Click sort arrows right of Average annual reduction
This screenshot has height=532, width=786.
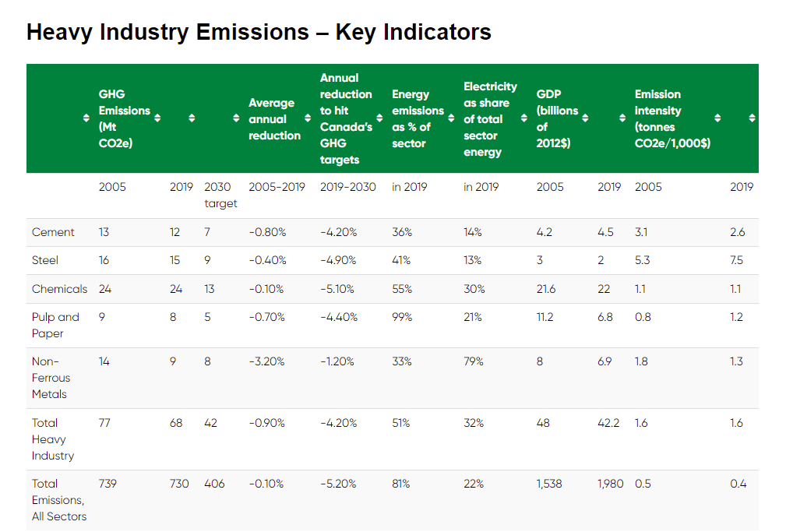pyautogui.click(x=308, y=118)
